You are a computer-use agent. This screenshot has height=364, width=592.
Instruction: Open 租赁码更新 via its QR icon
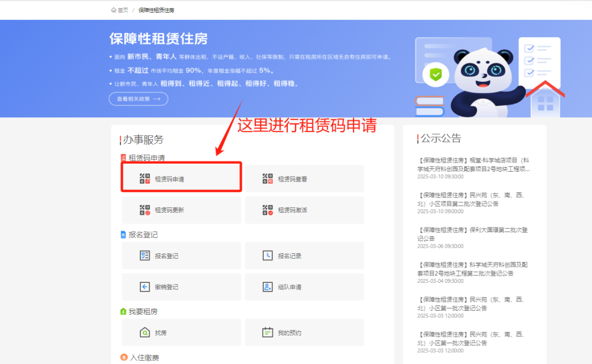(144, 209)
